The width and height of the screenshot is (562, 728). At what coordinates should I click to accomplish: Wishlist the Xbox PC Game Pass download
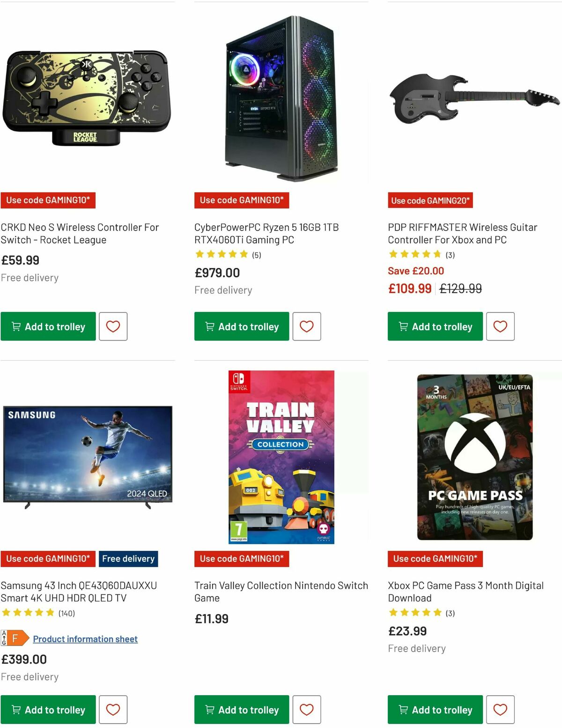pyautogui.click(x=500, y=710)
